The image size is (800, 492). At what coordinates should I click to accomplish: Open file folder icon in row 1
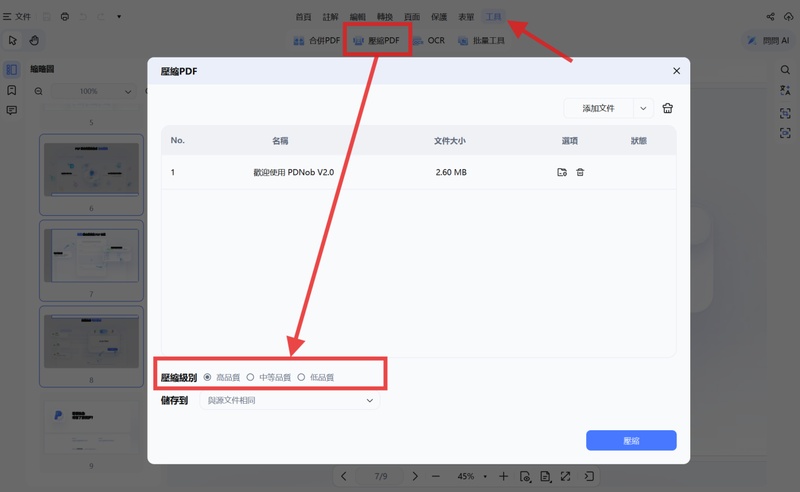(x=562, y=173)
